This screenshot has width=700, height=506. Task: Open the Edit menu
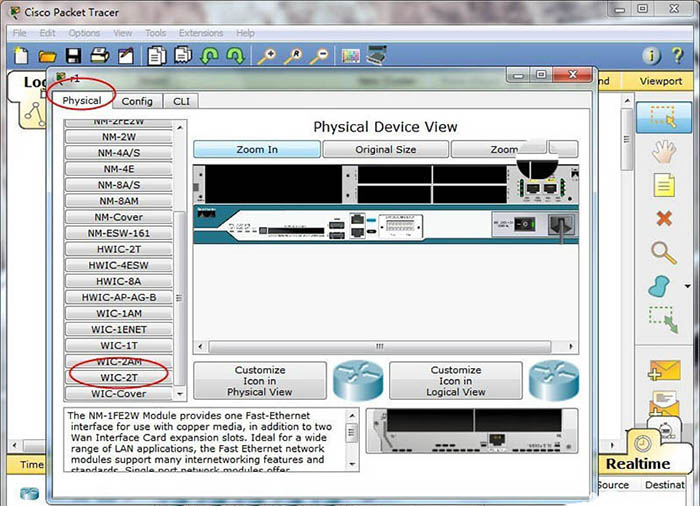coord(47,33)
